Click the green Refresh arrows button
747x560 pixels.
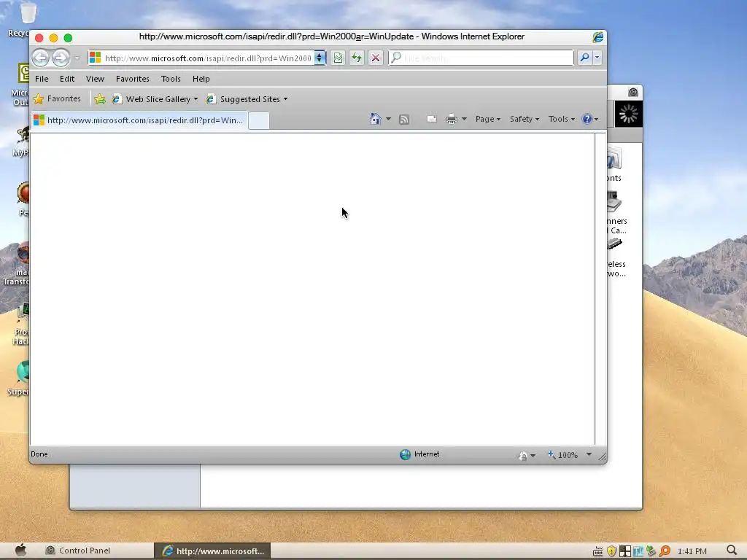(x=356, y=58)
